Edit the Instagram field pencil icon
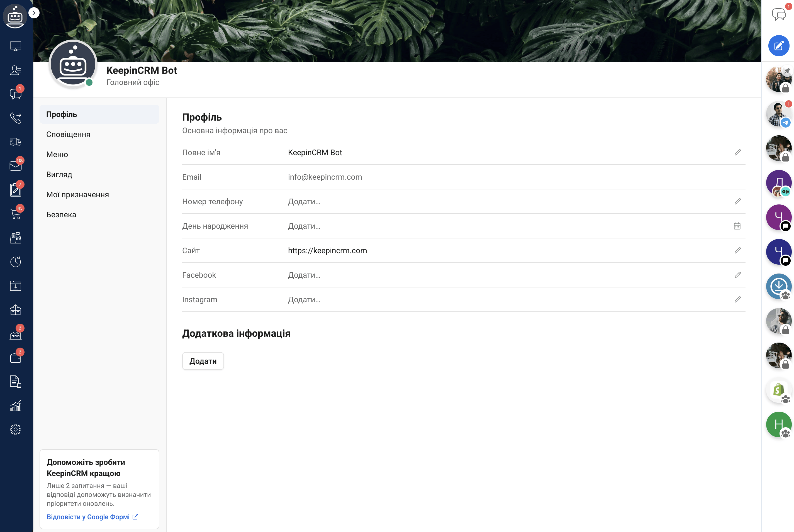Viewport: 794px width, 532px height. pyautogui.click(x=738, y=300)
